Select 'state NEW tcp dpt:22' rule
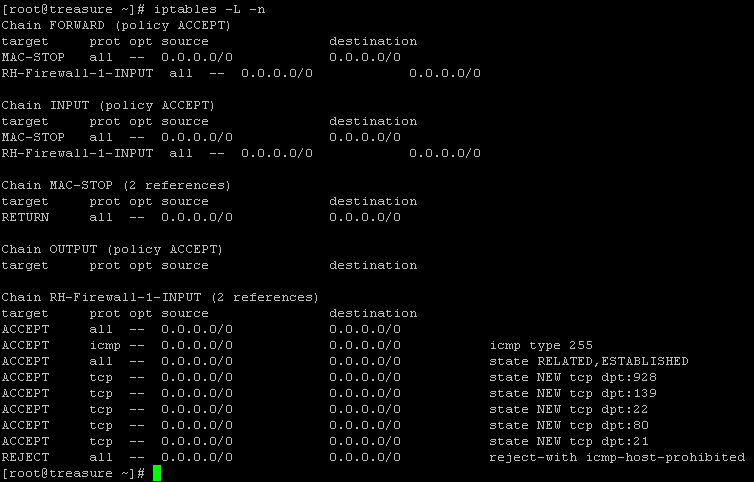 click(569, 409)
